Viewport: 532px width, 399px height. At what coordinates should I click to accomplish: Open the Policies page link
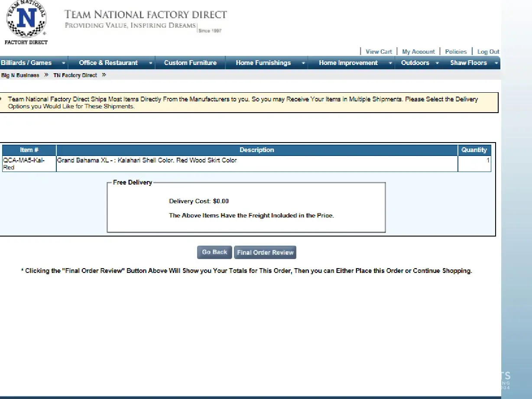(x=456, y=52)
